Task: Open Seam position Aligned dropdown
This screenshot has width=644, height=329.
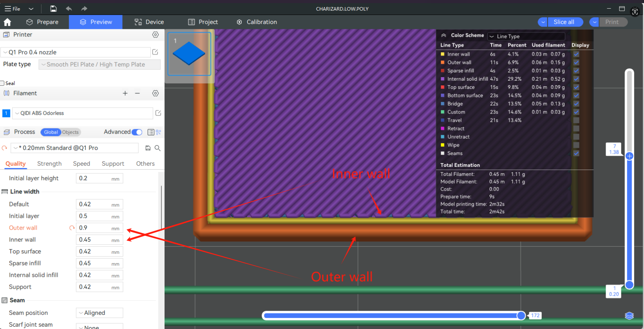Action: 99,313
